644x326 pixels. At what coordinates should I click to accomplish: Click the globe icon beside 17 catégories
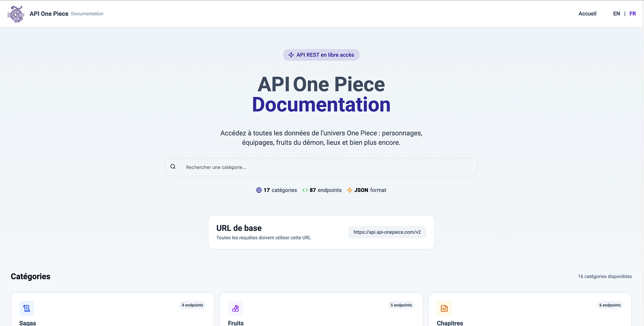[259, 190]
